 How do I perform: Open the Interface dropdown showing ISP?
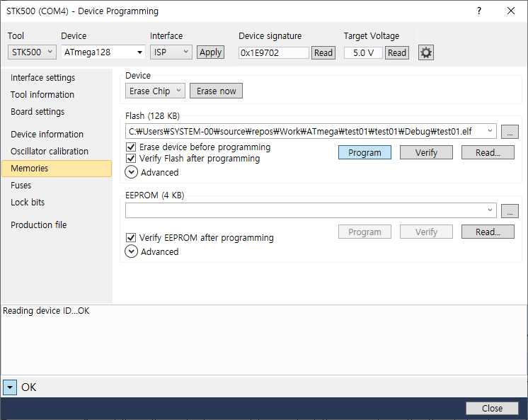pos(171,52)
